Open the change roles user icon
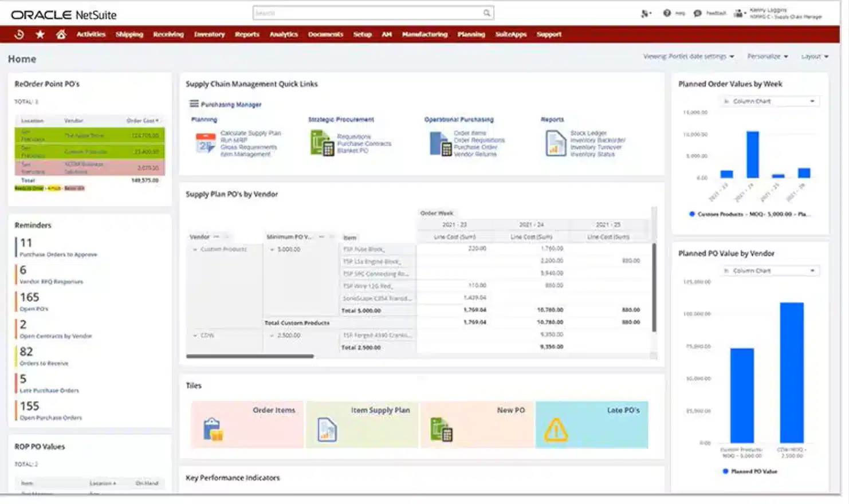The image size is (849, 504). [740, 13]
